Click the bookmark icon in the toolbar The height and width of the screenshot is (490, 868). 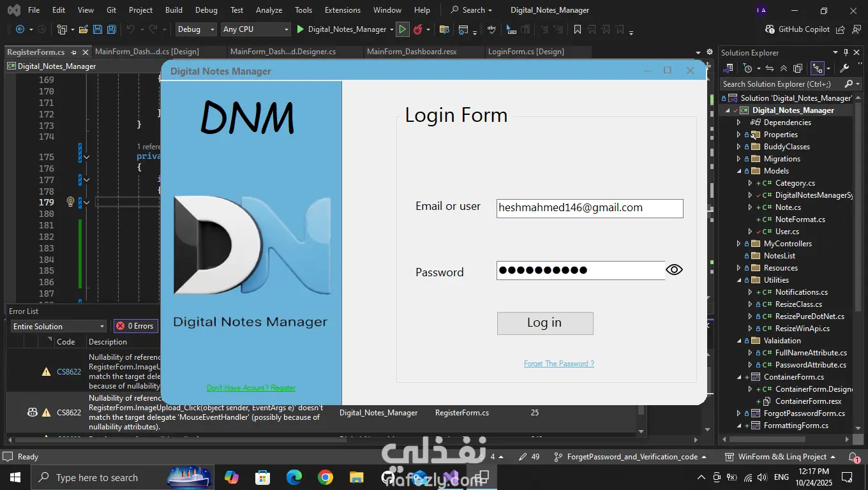pyautogui.click(x=577, y=29)
